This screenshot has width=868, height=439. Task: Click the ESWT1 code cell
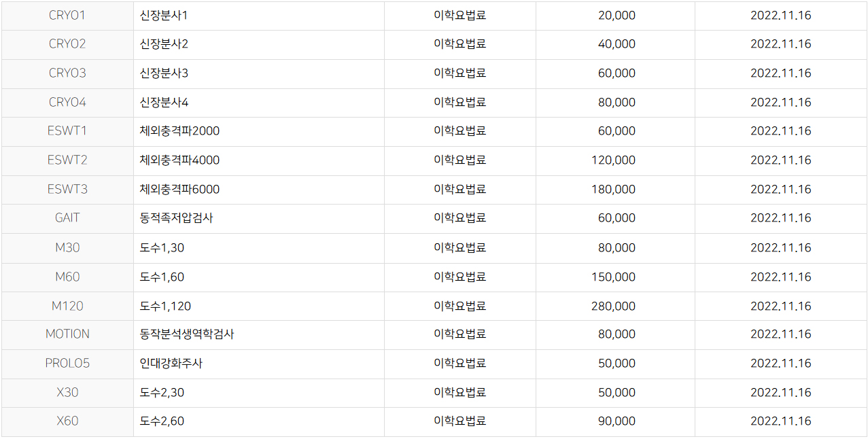(x=67, y=131)
